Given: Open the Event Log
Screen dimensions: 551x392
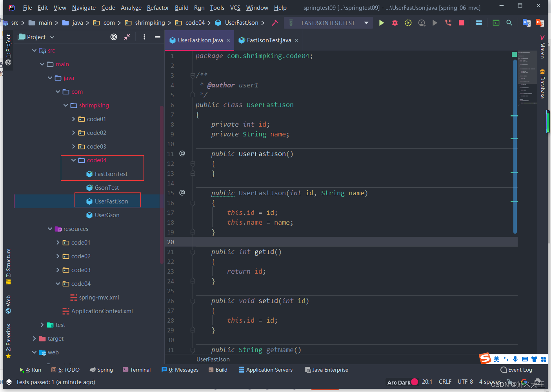Looking at the screenshot, I should [516, 370].
